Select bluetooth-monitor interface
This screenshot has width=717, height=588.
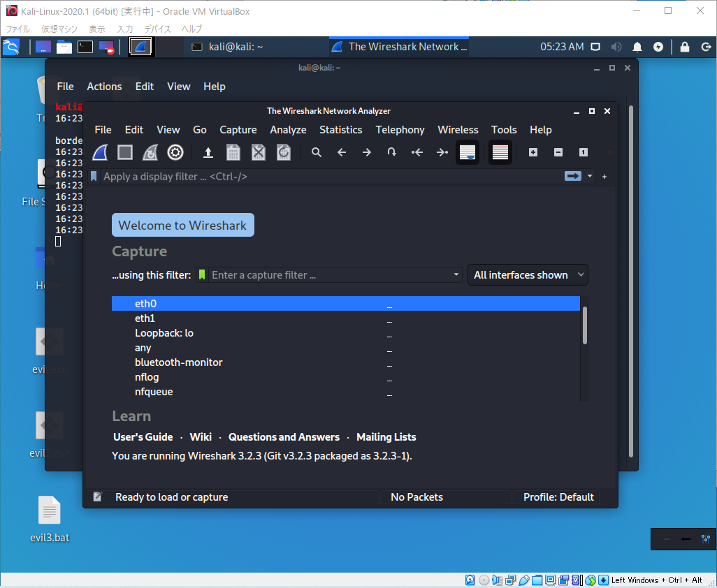pos(346,362)
